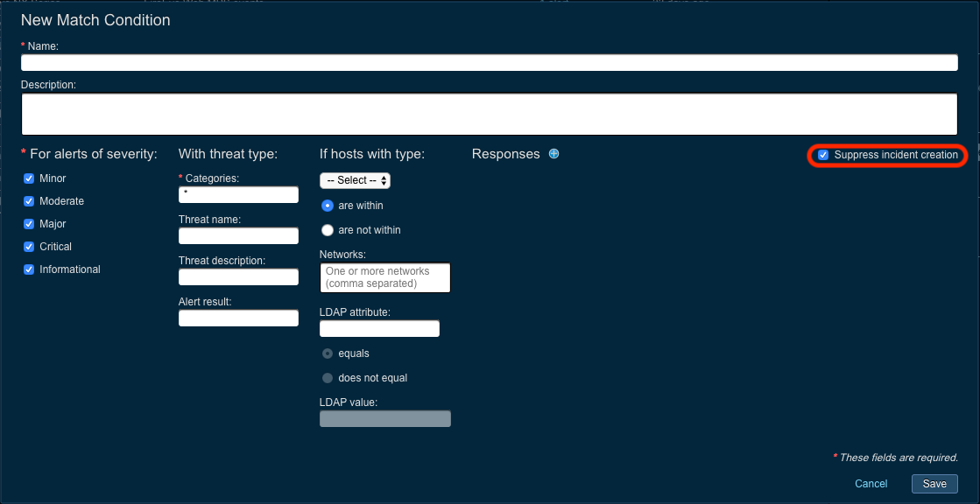Click the Save button
Viewport: 980px width, 504px height.
pos(934,484)
